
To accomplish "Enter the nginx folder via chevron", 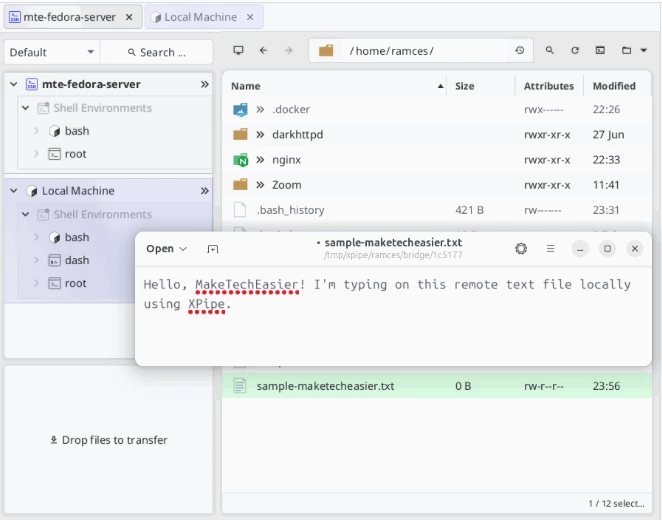I will [x=260, y=160].
